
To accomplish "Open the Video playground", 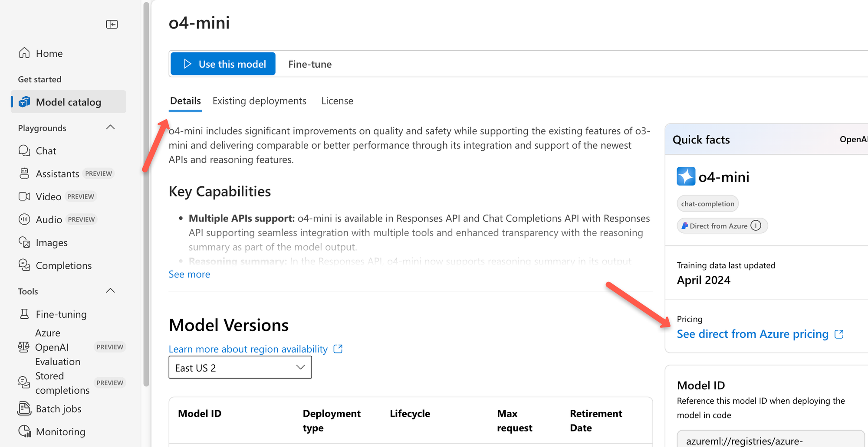I will coord(49,196).
